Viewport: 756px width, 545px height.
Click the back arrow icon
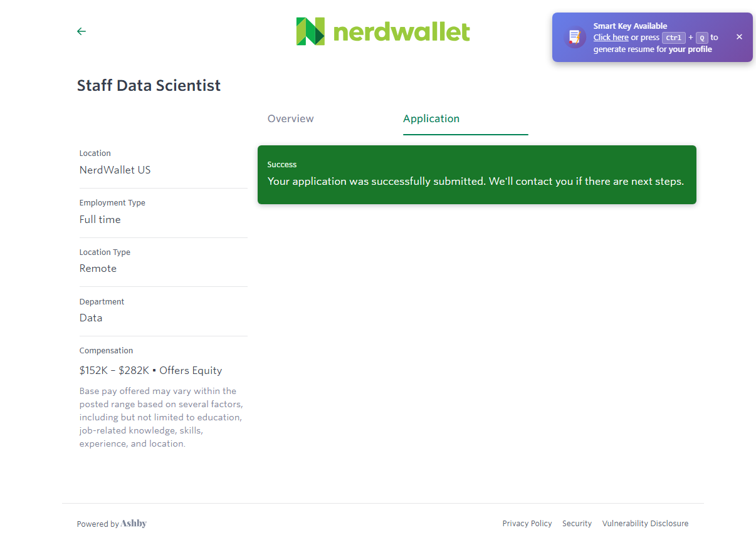coord(81,31)
